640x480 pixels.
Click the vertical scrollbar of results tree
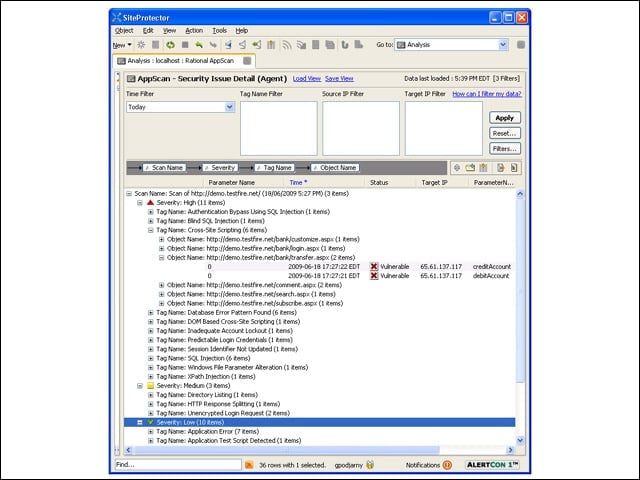coord(520,291)
